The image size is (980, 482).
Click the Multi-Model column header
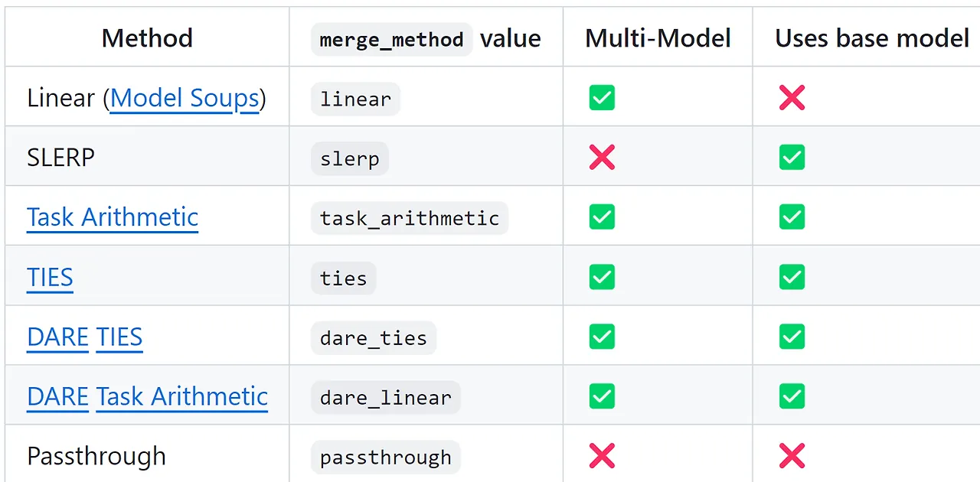[x=658, y=38]
